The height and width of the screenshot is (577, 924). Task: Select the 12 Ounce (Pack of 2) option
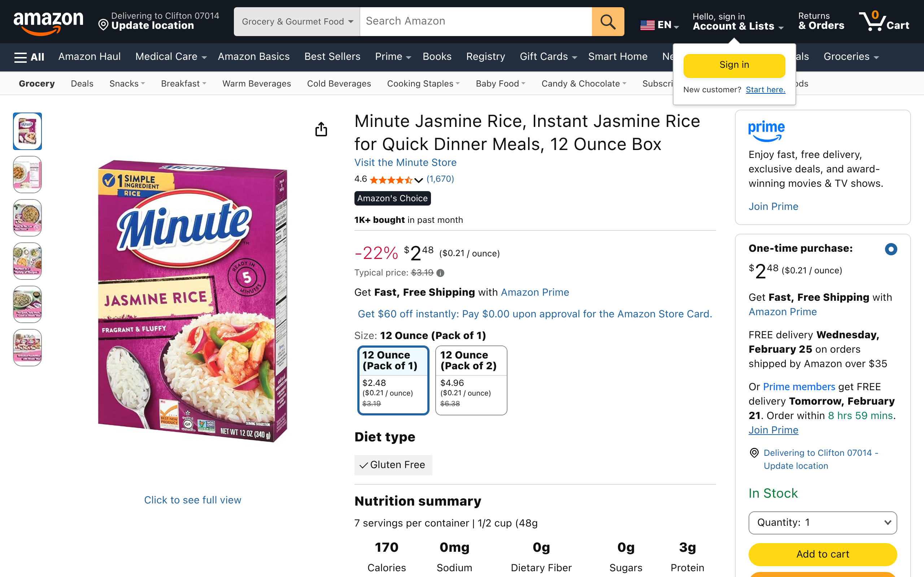471,380
